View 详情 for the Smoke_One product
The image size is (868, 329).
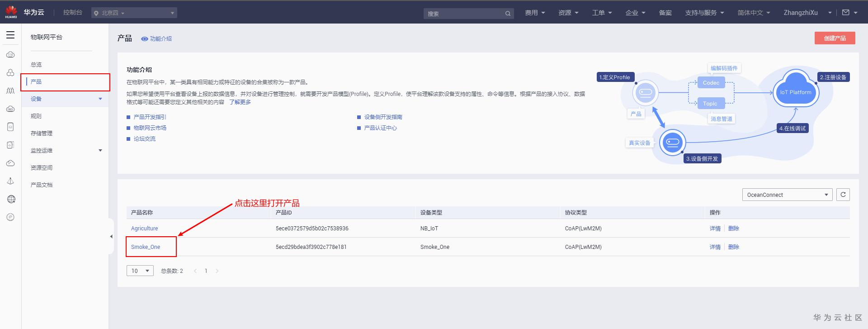(x=715, y=247)
